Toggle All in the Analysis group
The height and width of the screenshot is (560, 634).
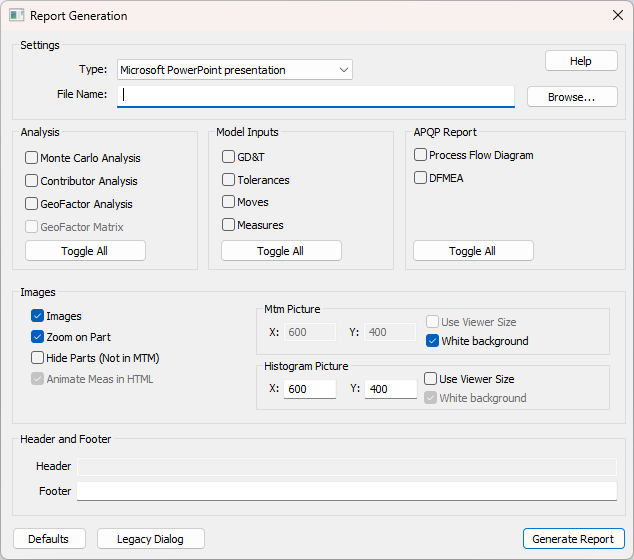coord(85,251)
